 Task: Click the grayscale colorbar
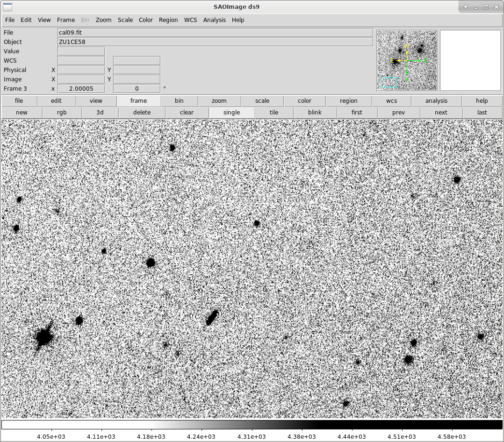pos(252,425)
